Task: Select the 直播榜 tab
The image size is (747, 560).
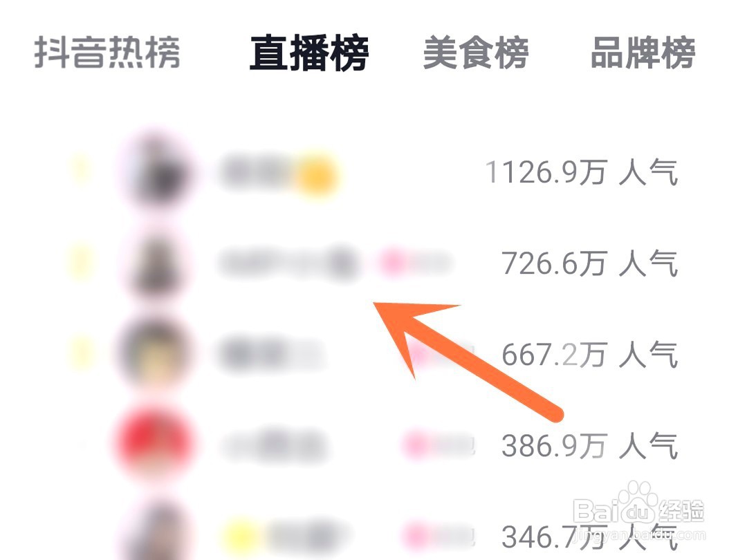Action: pos(309,53)
